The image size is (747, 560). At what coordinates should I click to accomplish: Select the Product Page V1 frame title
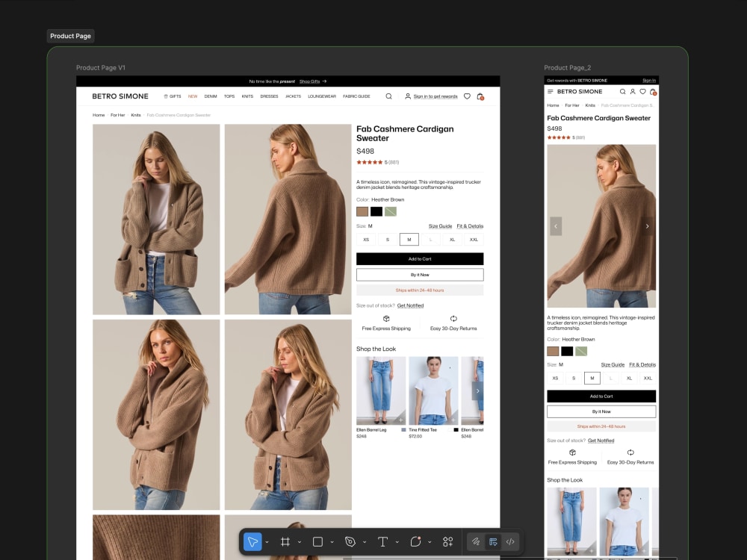click(x=101, y=68)
